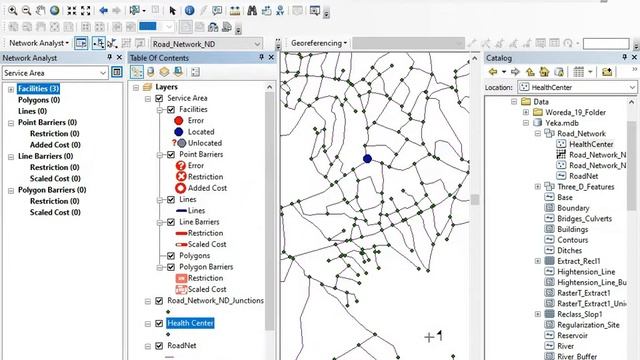Switch TOC to List By Visibility
The width and height of the screenshot is (640, 360).
point(164,72)
